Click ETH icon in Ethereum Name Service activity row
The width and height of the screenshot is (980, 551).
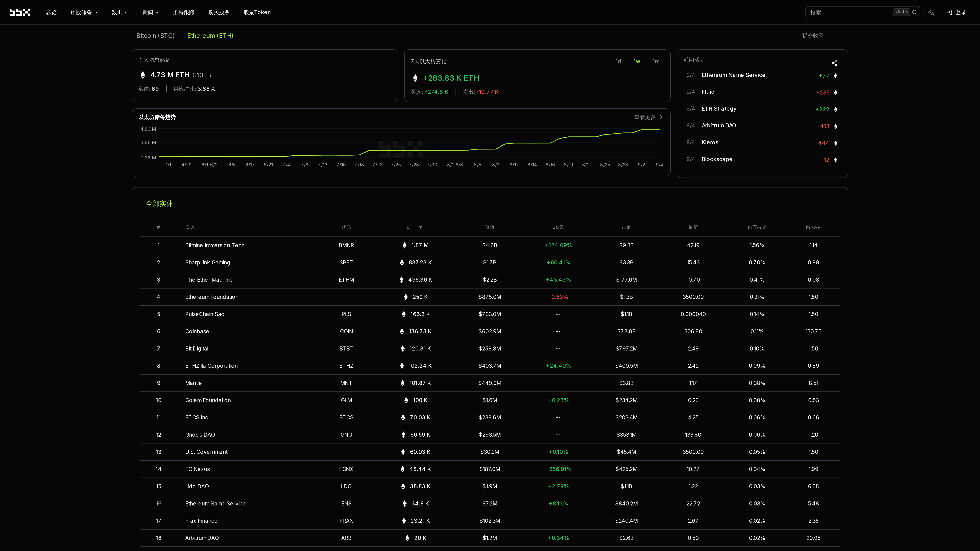coord(836,76)
